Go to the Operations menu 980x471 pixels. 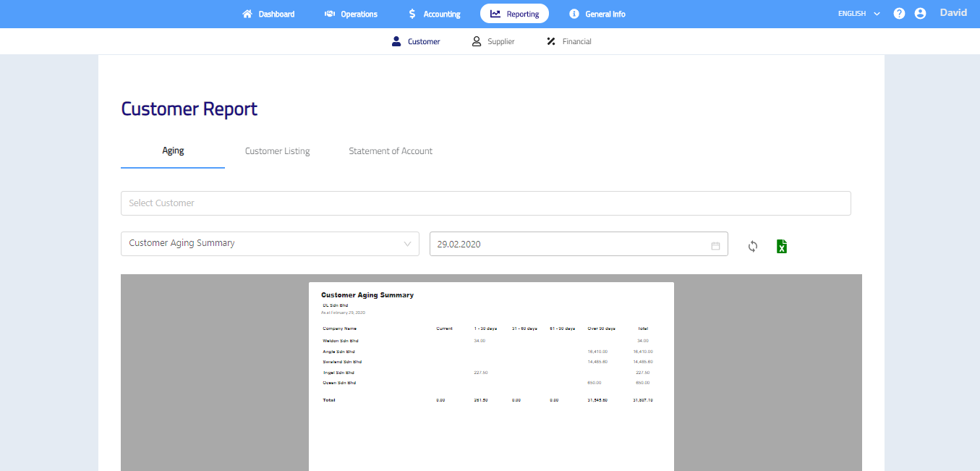pyautogui.click(x=351, y=14)
